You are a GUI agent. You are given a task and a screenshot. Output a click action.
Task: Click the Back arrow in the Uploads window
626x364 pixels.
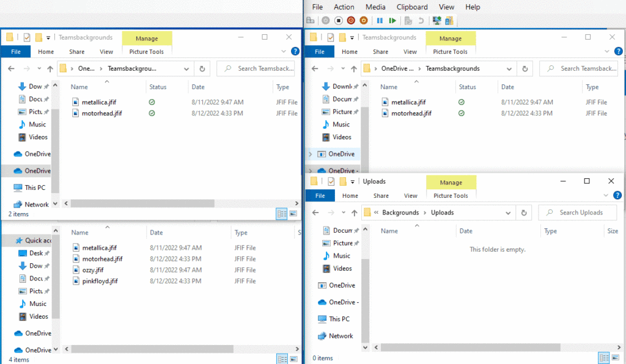click(x=315, y=212)
